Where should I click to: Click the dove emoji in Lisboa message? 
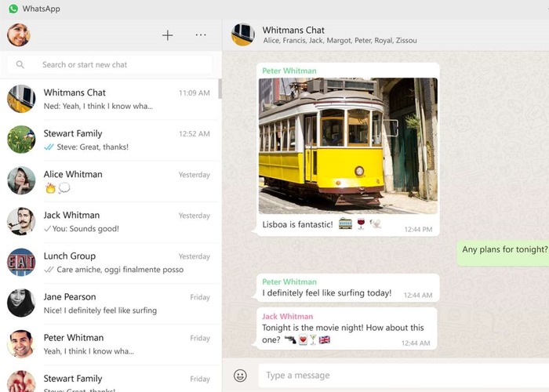pyautogui.click(x=376, y=223)
